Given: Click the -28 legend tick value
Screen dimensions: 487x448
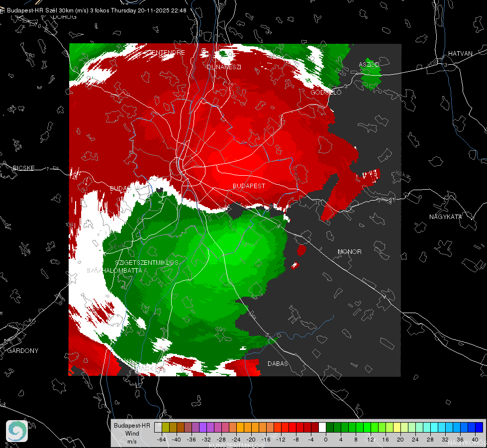Looking at the screenshot, I should (x=221, y=440).
